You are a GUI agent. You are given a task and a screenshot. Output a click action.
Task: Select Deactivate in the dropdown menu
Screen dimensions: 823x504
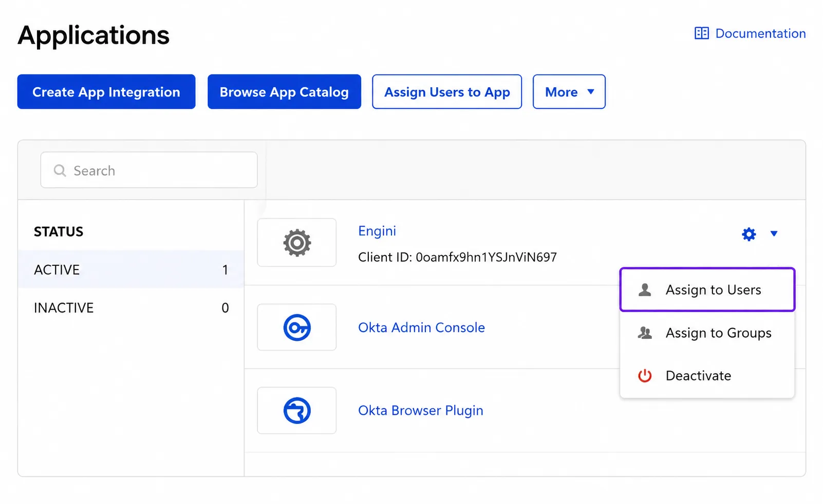(x=707, y=376)
